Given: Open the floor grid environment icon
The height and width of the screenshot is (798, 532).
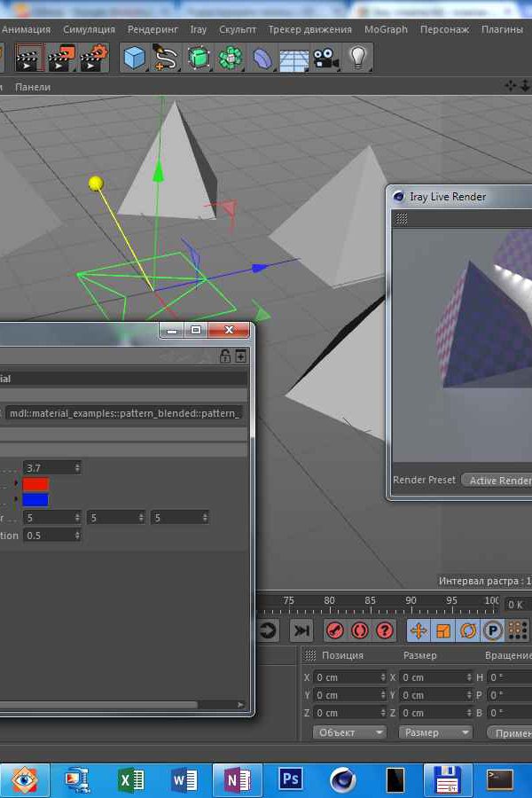Looking at the screenshot, I should click(x=293, y=59).
